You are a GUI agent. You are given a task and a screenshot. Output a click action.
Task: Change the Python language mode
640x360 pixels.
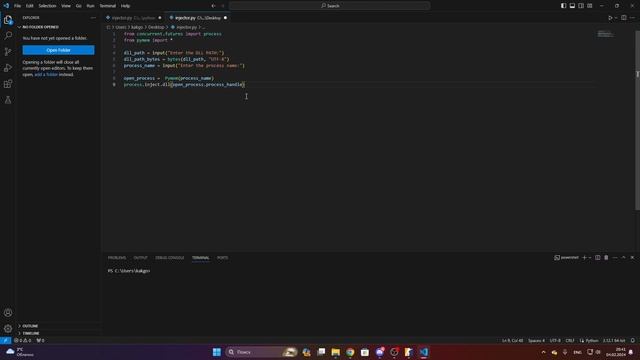[x=592, y=340]
